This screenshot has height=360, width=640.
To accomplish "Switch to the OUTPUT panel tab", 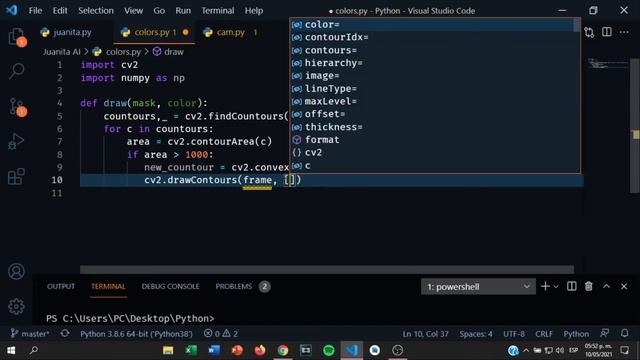I will click(x=61, y=287).
